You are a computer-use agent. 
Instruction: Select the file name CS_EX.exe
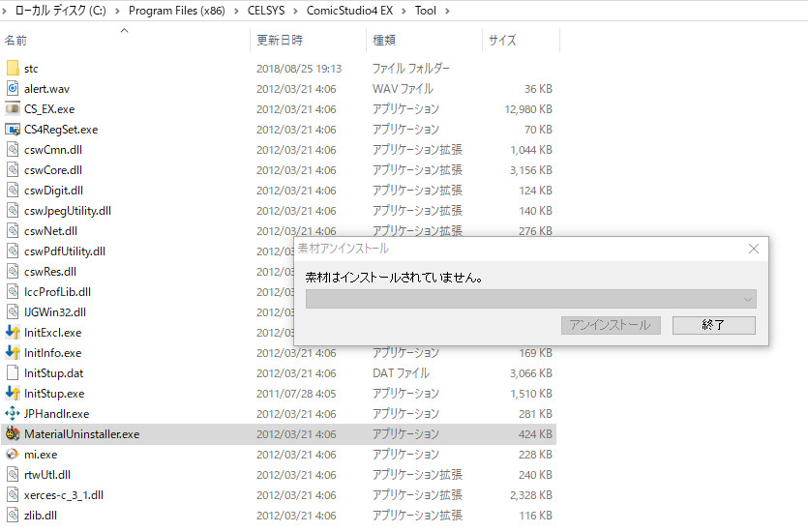click(x=49, y=109)
